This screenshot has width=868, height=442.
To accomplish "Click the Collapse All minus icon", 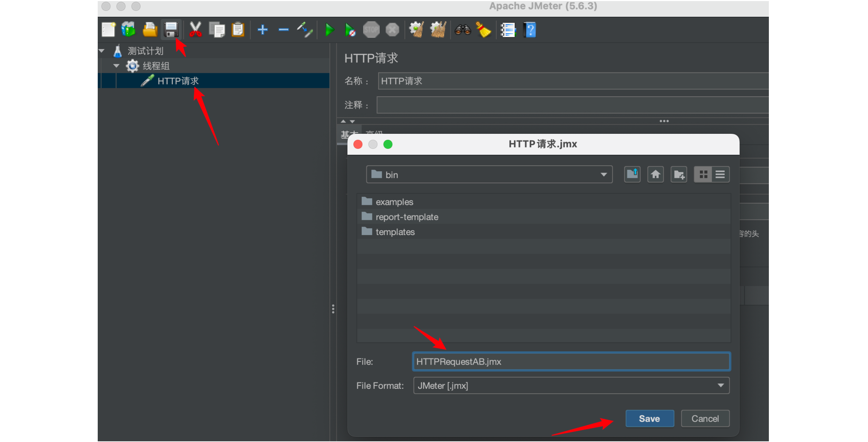I will (283, 30).
